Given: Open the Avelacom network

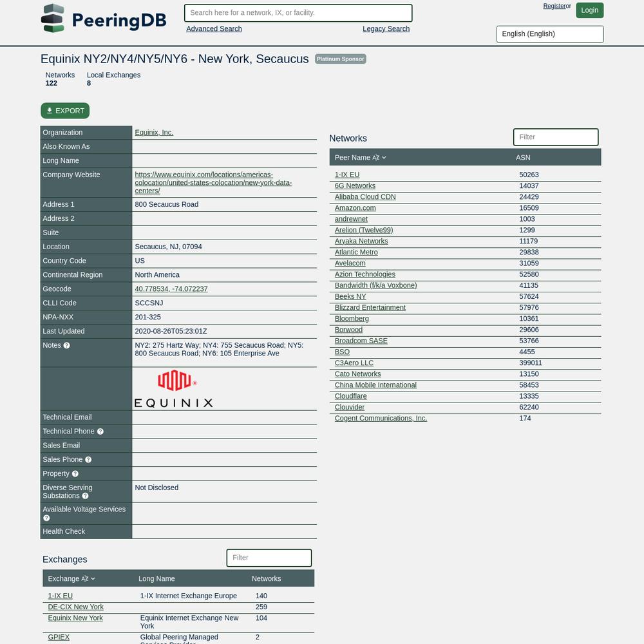Looking at the screenshot, I should pyautogui.click(x=350, y=263).
